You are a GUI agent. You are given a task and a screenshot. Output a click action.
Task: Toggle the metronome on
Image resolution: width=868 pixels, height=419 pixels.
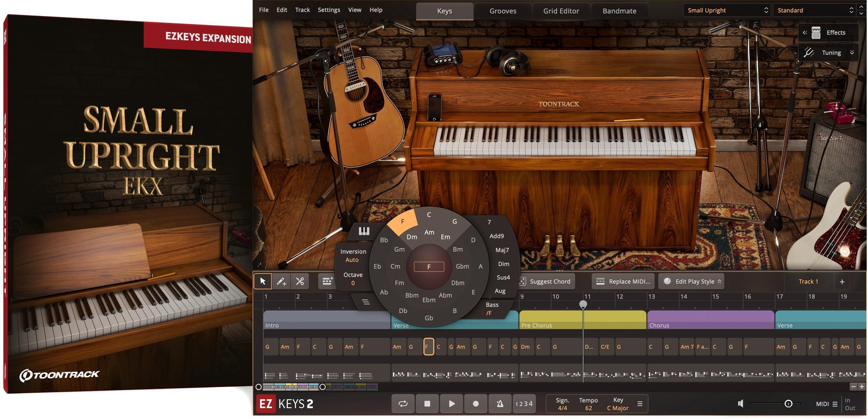[500, 403]
